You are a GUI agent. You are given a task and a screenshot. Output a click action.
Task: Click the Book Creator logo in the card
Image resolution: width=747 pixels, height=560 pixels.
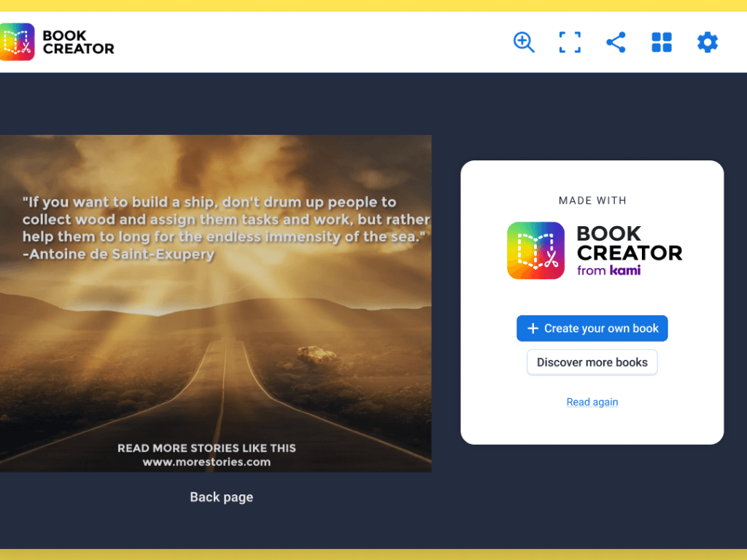535,251
